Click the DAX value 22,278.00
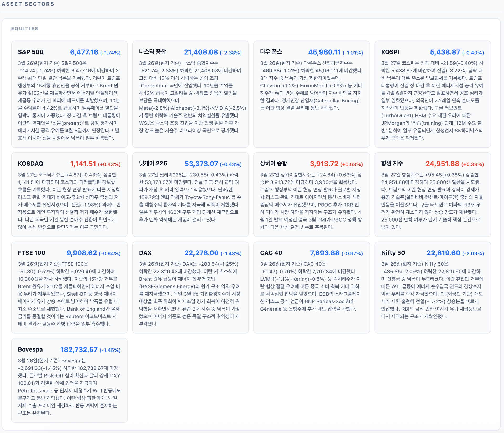 coord(201,253)
